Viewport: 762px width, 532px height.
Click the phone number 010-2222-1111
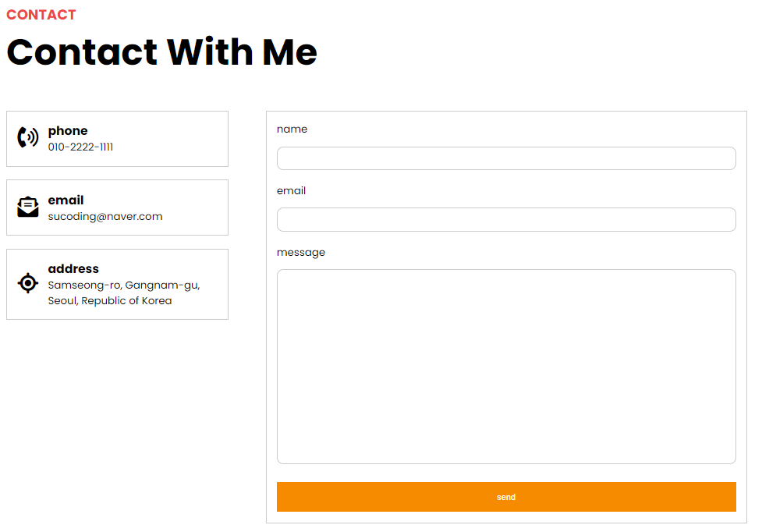pos(80,147)
